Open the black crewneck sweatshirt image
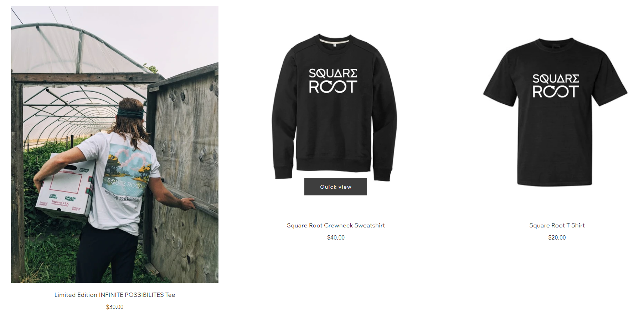 click(334, 107)
